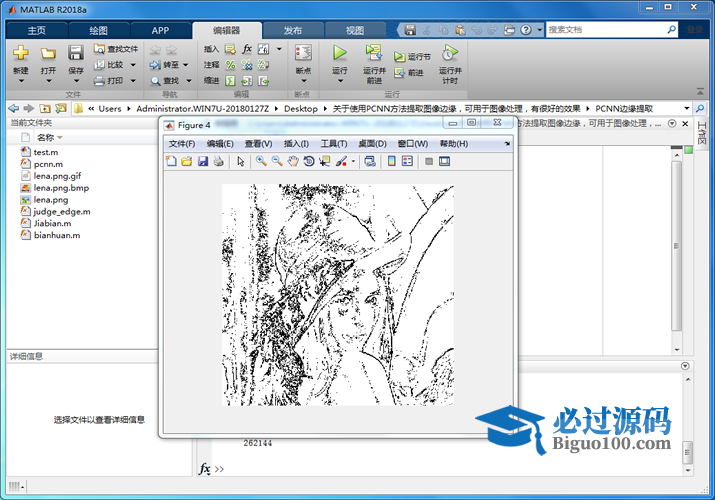This screenshot has width=715, height=500.
Task: Select bianhuan.m file
Action: click(x=57, y=235)
